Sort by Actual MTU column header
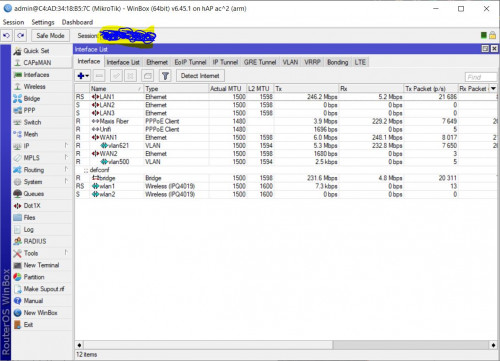The width and height of the screenshot is (500, 361). [x=227, y=89]
